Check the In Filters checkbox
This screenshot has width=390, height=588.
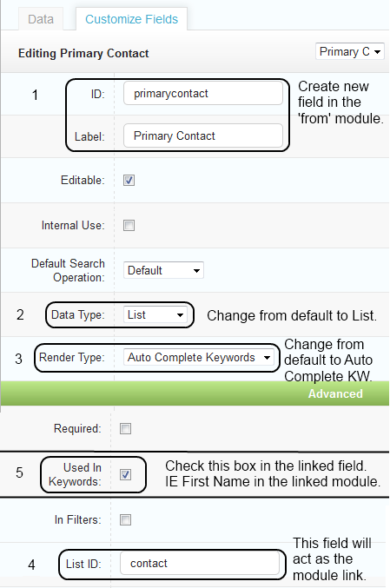tap(126, 520)
